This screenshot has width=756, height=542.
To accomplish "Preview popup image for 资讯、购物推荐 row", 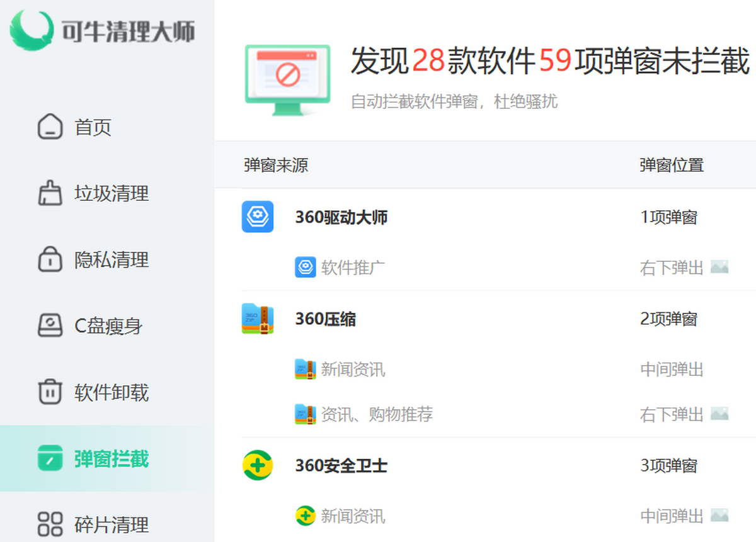I will (x=719, y=414).
